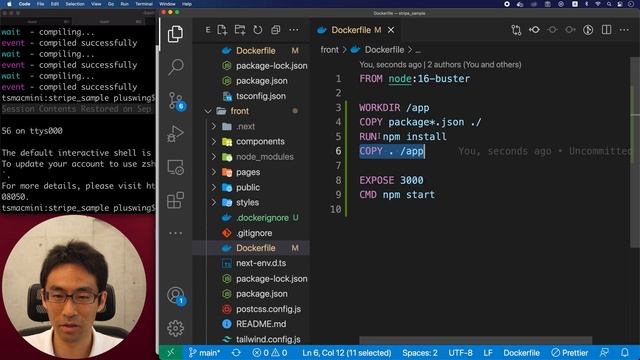Change file encoding UTF-8

460,353
